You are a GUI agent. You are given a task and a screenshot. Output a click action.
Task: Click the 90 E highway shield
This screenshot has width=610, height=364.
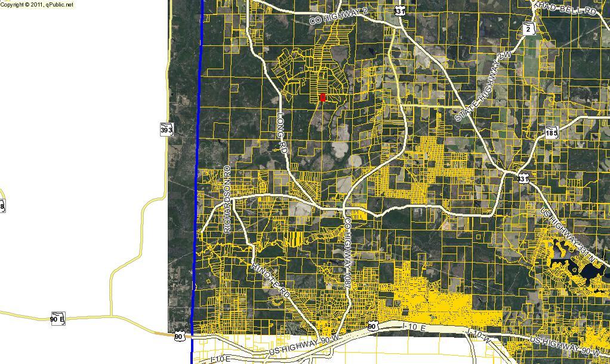pos(57,318)
